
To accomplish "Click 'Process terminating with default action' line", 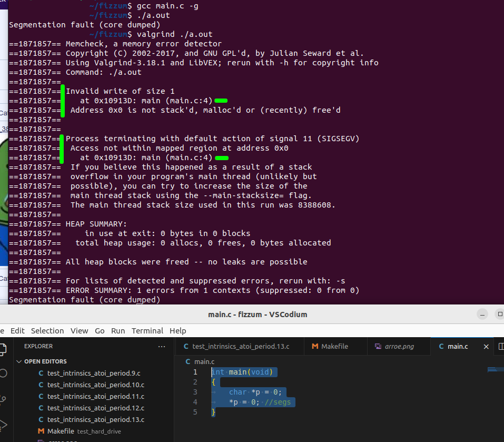I will pyautogui.click(x=212, y=139).
